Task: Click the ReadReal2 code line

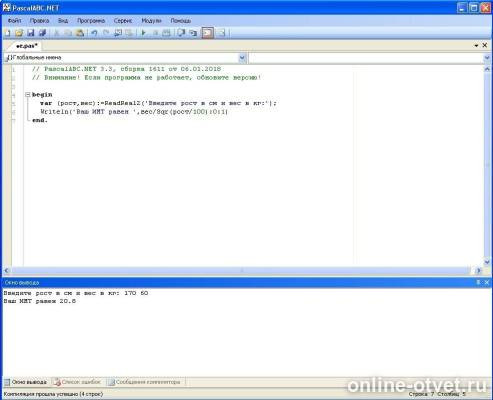Action: coord(158,103)
